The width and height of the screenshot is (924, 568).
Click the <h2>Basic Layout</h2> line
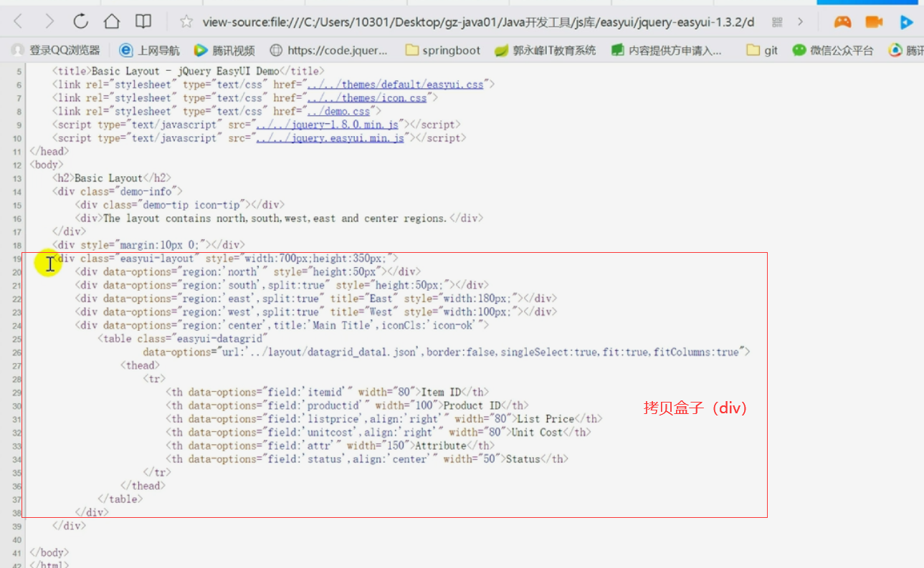pyautogui.click(x=111, y=178)
